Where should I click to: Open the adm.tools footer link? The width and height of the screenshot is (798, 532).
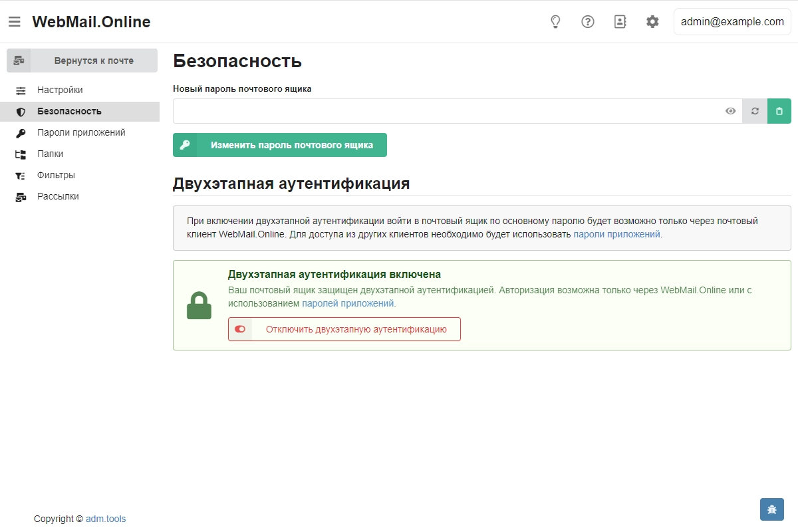(106, 519)
